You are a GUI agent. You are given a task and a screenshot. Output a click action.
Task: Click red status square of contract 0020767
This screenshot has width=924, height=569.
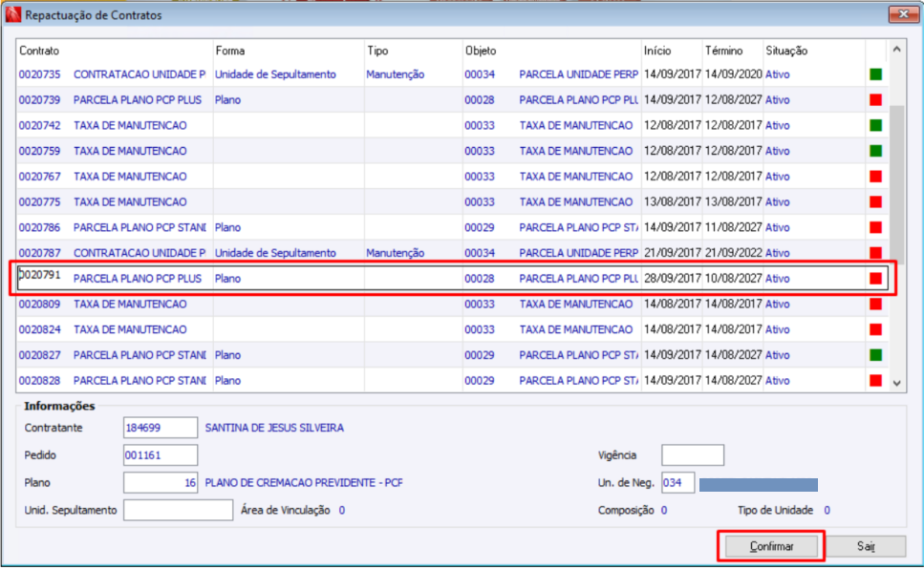point(875,176)
